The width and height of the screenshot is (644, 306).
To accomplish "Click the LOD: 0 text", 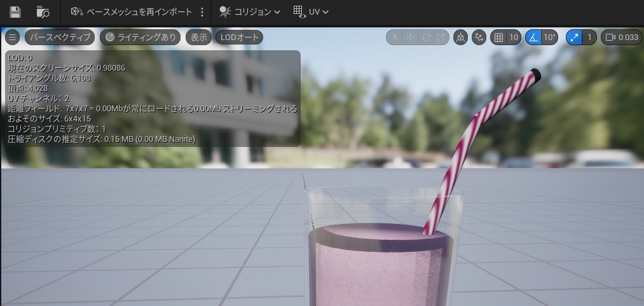I will point(20,58).
